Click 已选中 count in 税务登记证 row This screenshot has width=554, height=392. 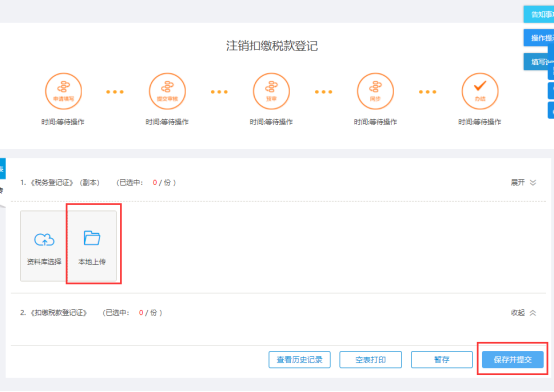point(146,183)
